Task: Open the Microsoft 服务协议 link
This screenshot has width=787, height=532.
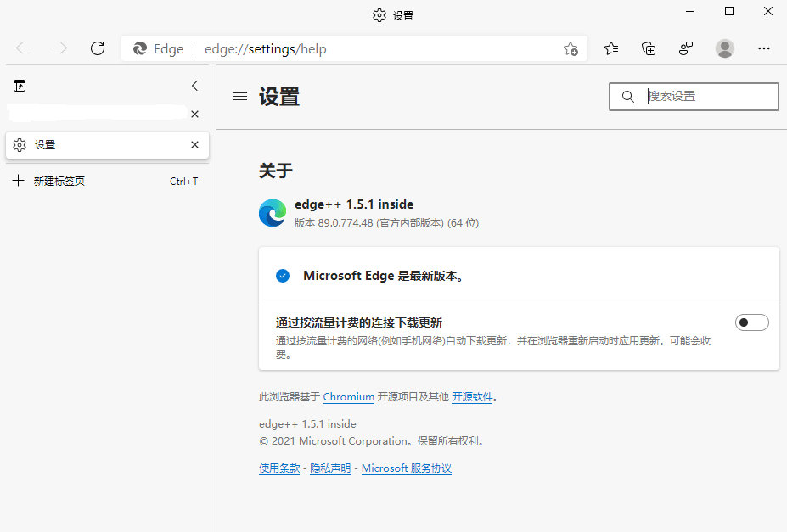Action: click(x=407, y=468)
